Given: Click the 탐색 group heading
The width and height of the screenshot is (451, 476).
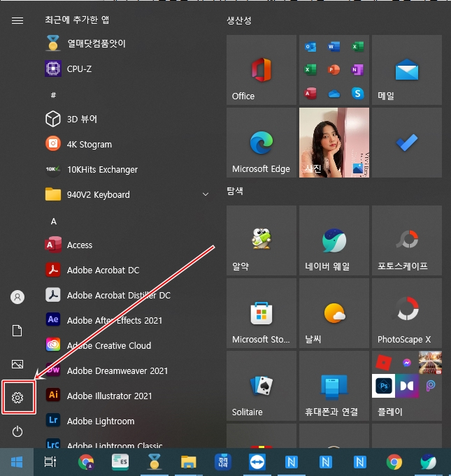Looking at the screenshot, I should tap(235, 191).
